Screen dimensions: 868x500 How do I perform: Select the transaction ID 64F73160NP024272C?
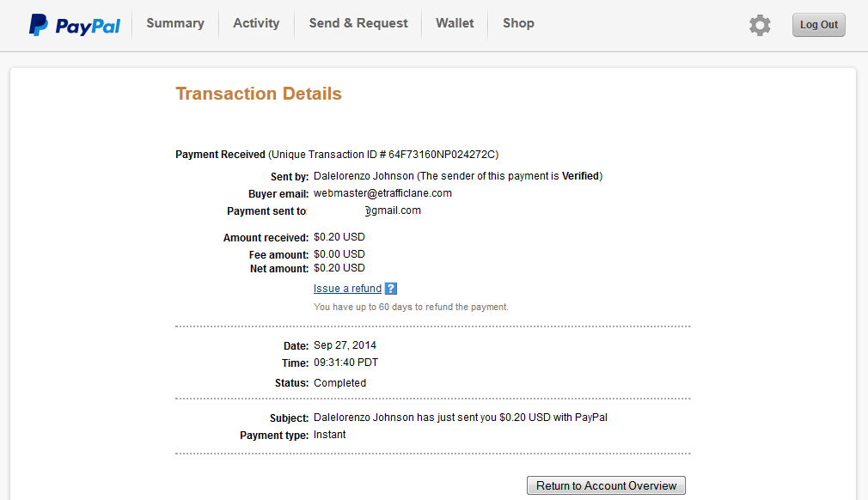442,155
